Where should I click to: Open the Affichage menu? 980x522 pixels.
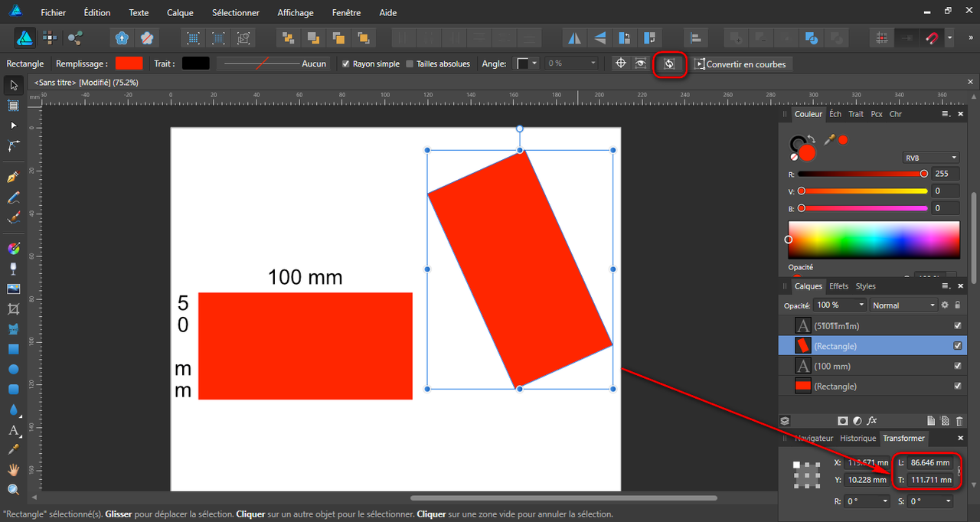pos(296,13)
